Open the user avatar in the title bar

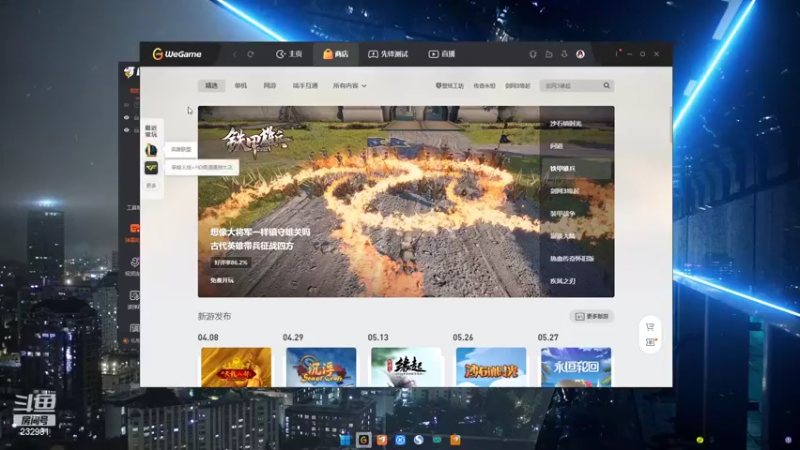[x=580, y=54]
